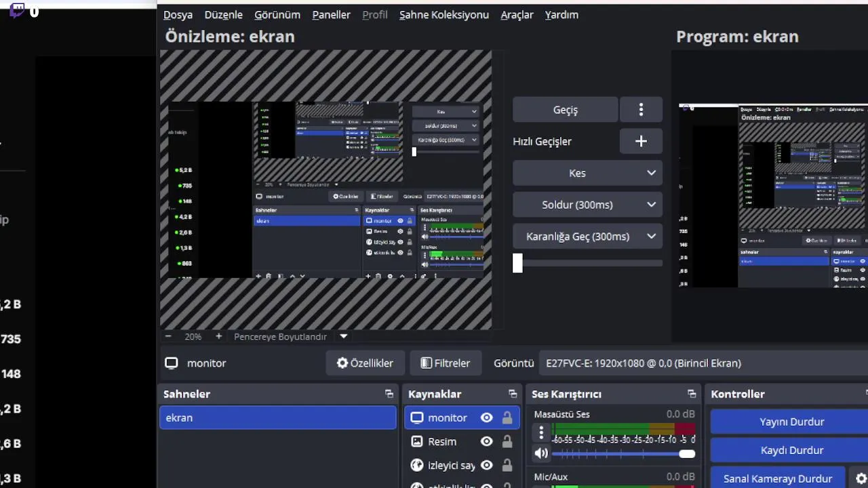Select the Resim source row

click(462, 442)
